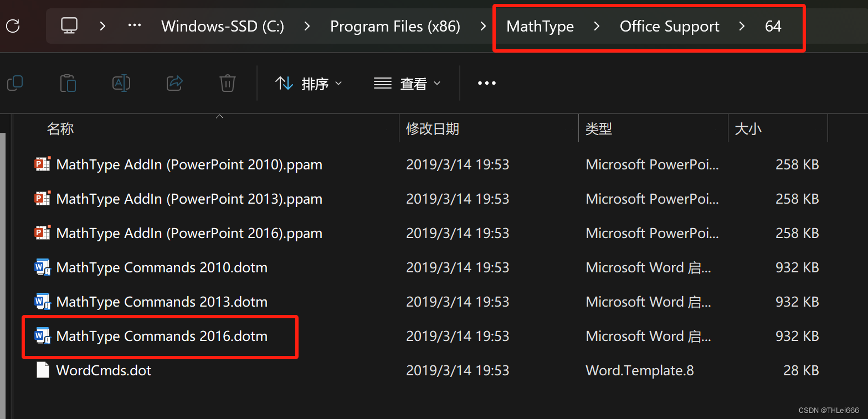Click the refresh icon beside the address bar

point(12,25)
